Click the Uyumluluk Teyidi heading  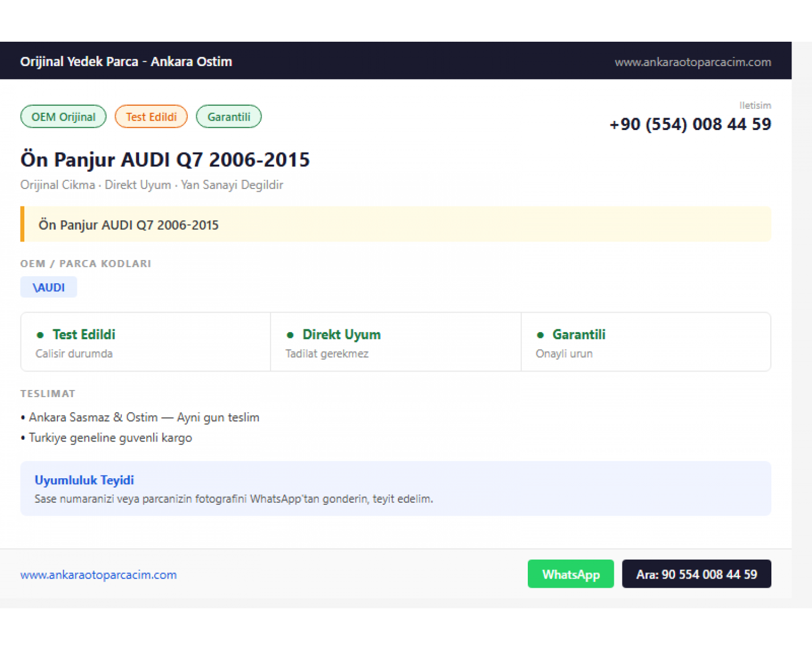click(84, 480)
